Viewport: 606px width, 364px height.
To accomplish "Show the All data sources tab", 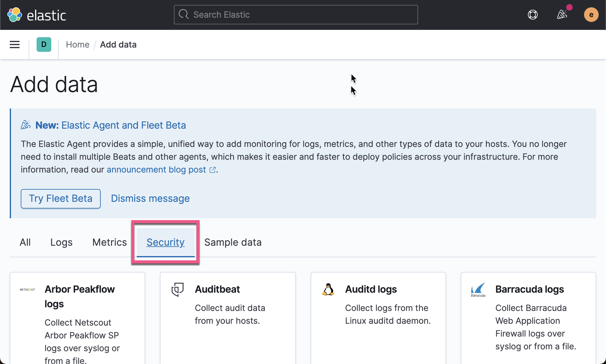I will coord(25,242).
